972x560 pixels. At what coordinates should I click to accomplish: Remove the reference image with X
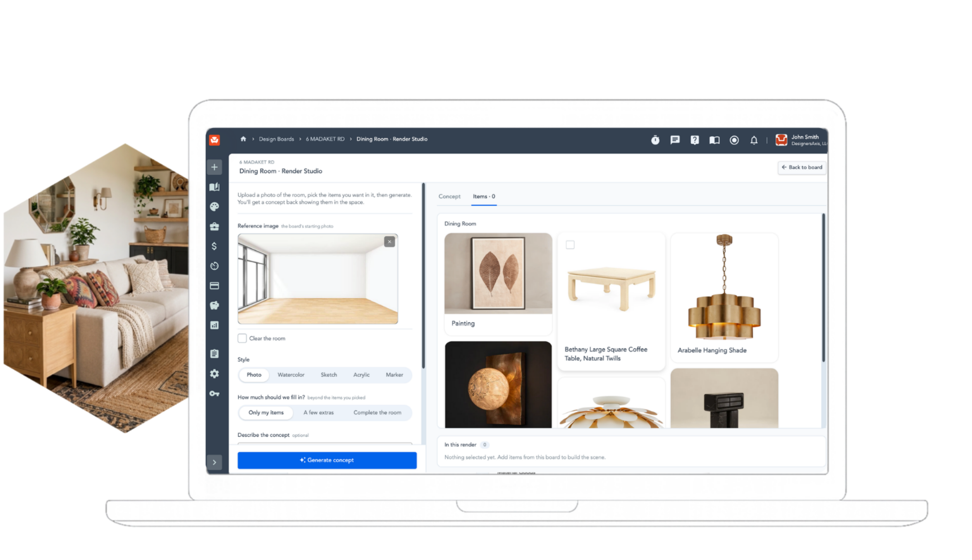click(x=389, y=242)
